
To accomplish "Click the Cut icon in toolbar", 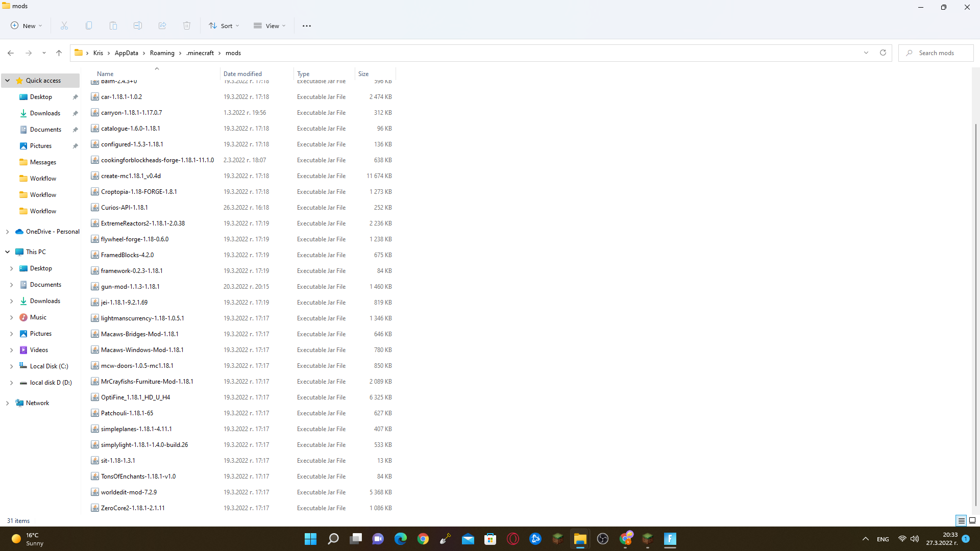I will coord(64,26).
